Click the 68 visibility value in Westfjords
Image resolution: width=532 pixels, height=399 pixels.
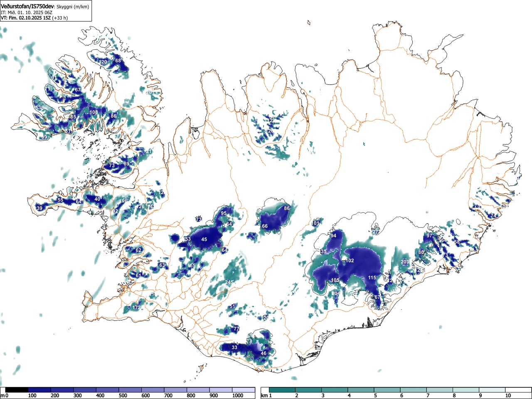click(x=118, y=61)
